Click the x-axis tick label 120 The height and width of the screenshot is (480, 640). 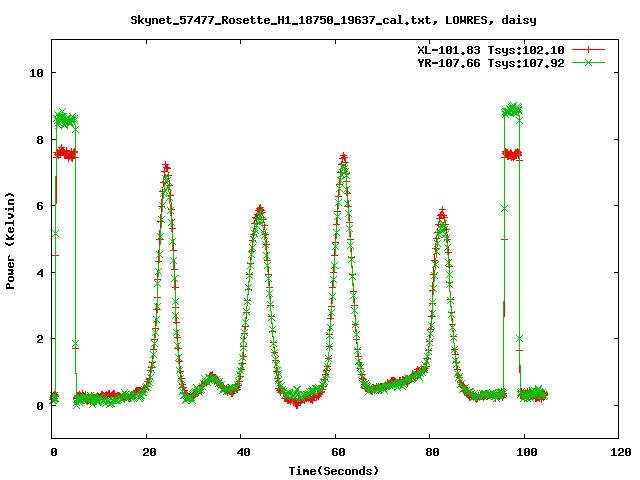[621, 452]
